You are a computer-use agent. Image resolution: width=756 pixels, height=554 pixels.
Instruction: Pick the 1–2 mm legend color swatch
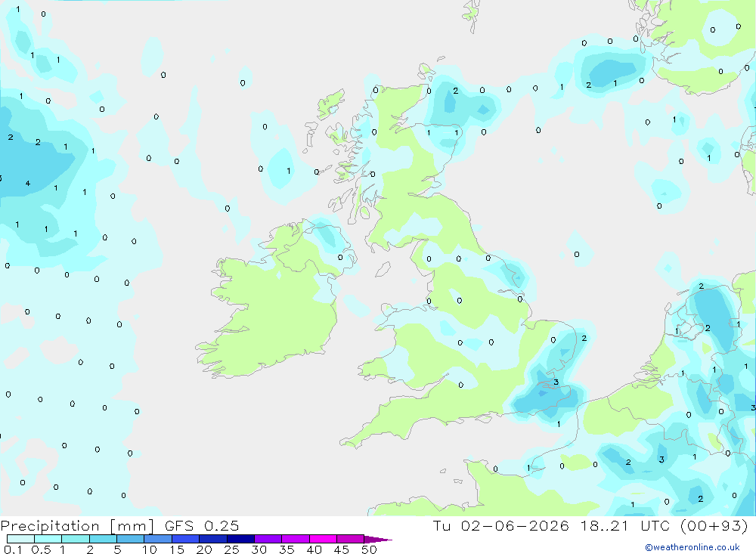pyautogui.click(x=76, y=539)
